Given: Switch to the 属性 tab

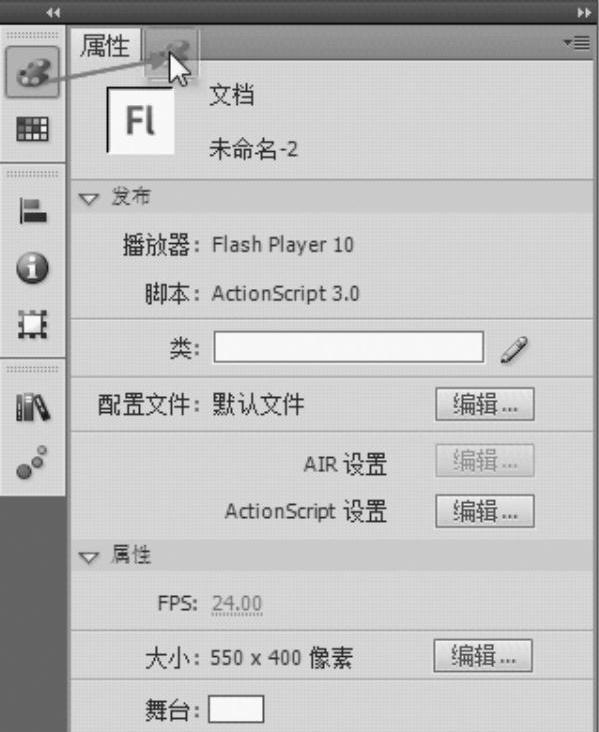Looking at the screenshot, I should (106, 45).
